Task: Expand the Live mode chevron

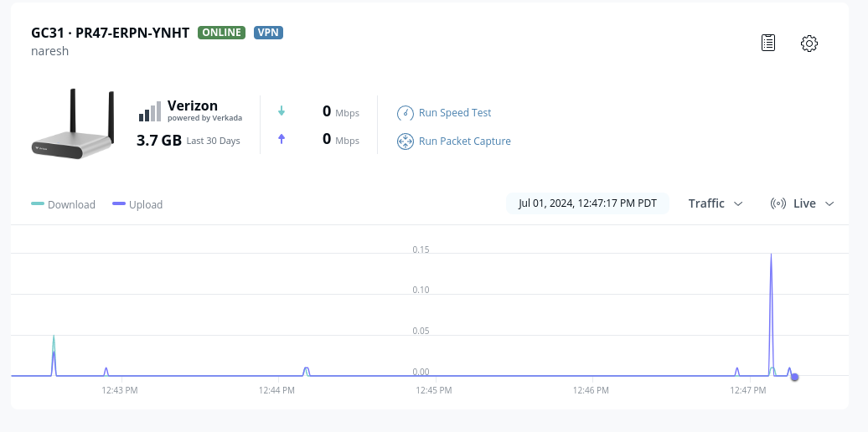Action: click(x=829, y=203)
